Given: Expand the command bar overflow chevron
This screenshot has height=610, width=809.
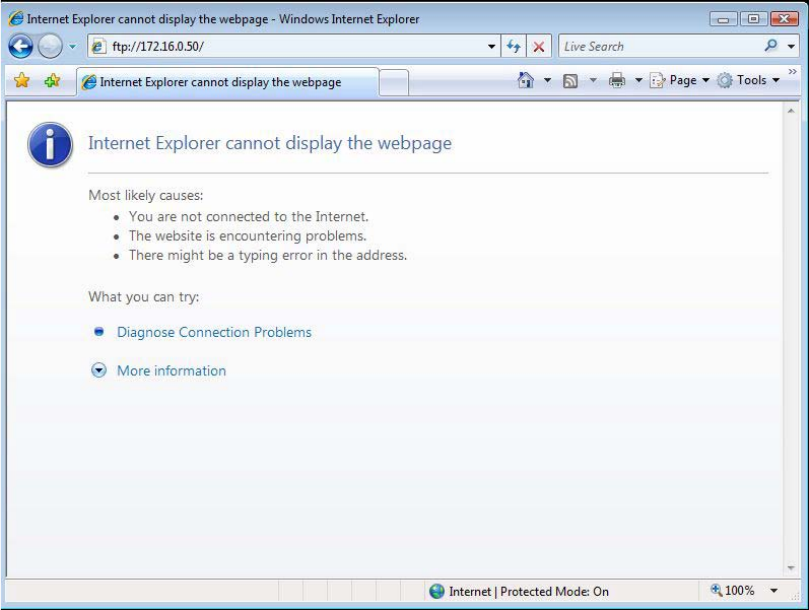Looking at the screenshot, I should (792, 71).
